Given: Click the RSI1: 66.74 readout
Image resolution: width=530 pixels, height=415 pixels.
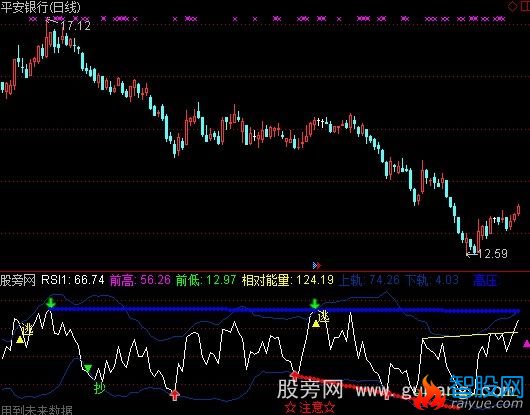Looking at the screenshot, I should 73,280.
